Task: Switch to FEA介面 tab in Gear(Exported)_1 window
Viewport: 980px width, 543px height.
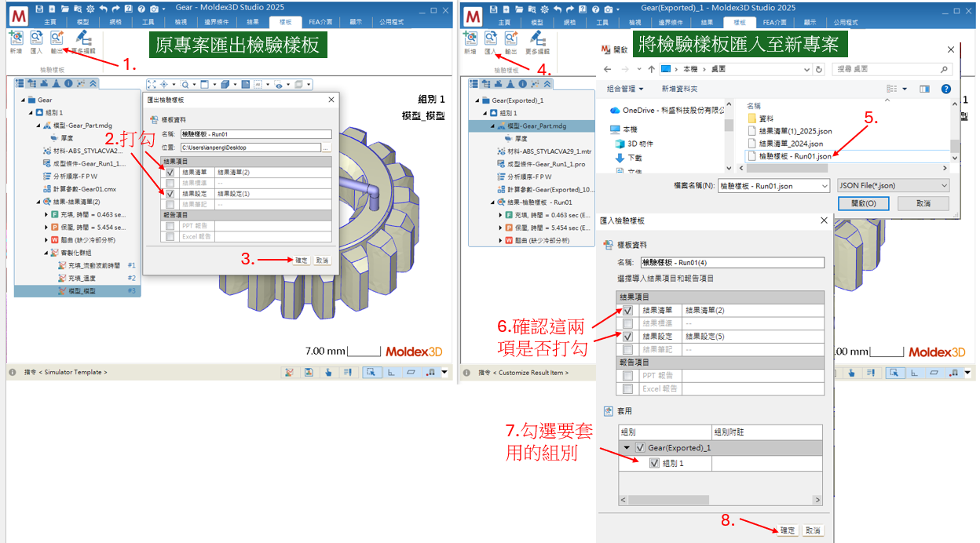Action: 774,23
